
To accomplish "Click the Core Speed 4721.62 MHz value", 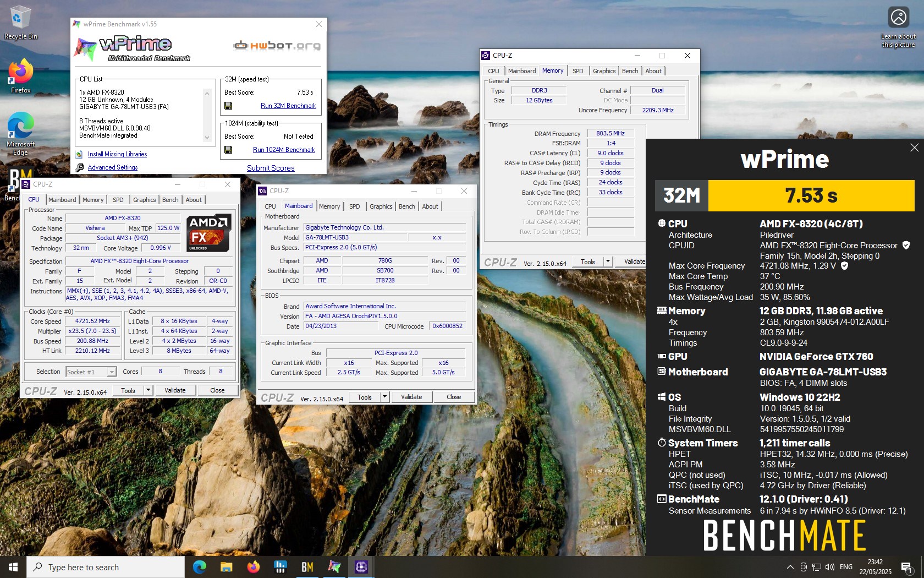I will coord(92,321).
